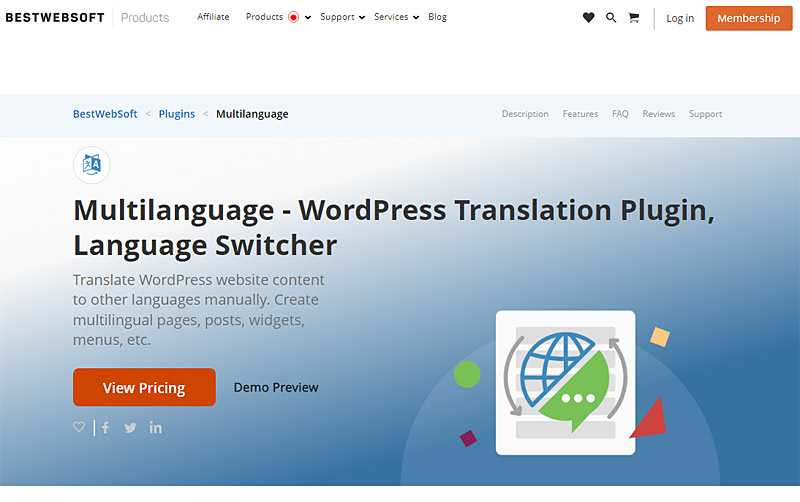The image size is (800, 502).
Task: Click the Multilanguage plugin logo icon
Action: pos(92,165)
